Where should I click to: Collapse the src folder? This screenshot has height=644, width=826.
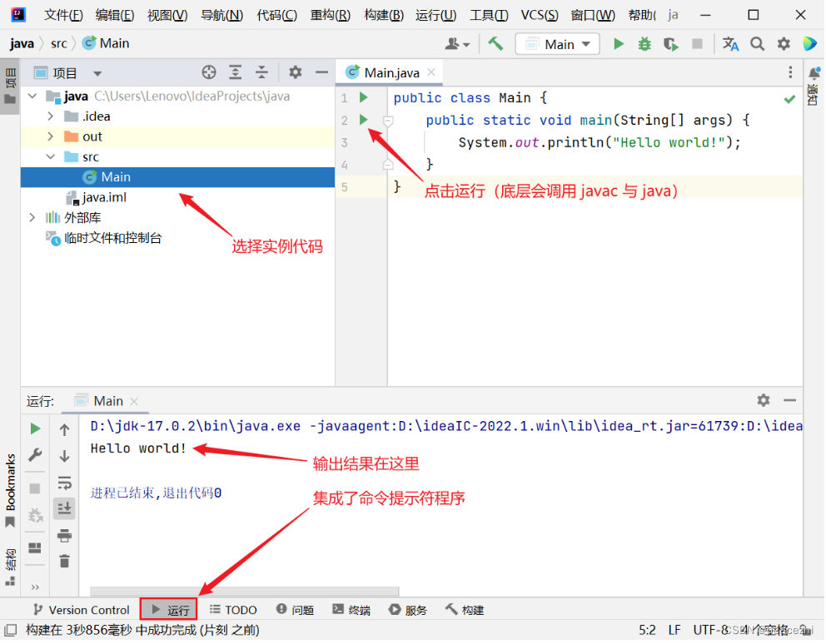coord(51,157)
